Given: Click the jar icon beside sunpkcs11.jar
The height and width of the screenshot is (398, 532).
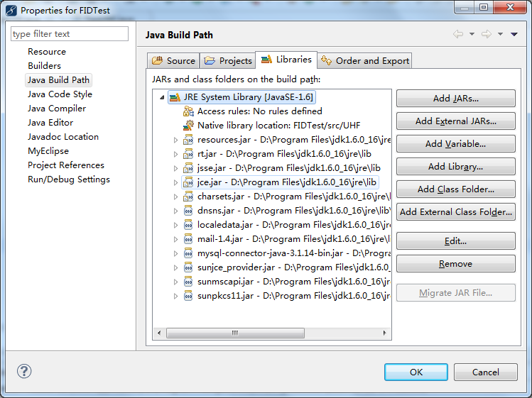Looking at the screenshot, I should pos(188,296).
